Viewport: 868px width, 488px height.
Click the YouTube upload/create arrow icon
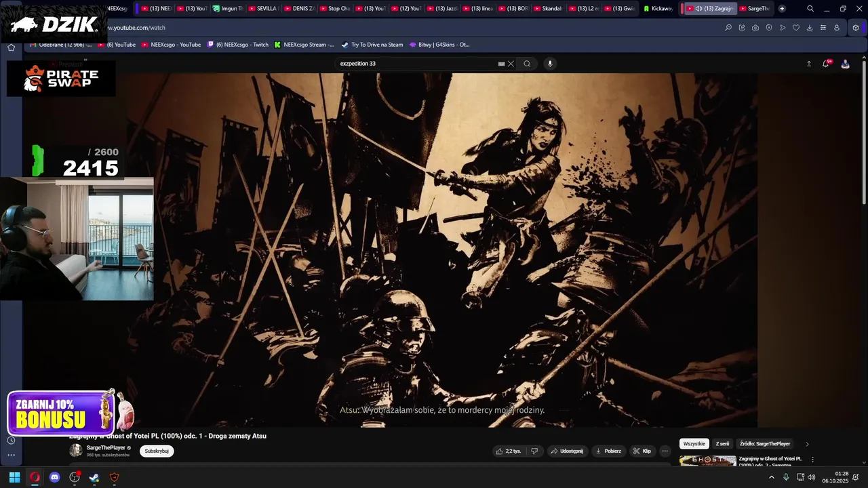tap(808, 64)
